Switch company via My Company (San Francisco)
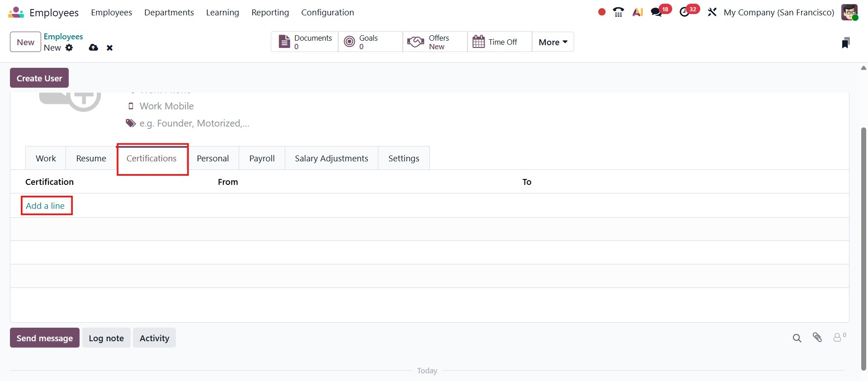 point(778,12)
